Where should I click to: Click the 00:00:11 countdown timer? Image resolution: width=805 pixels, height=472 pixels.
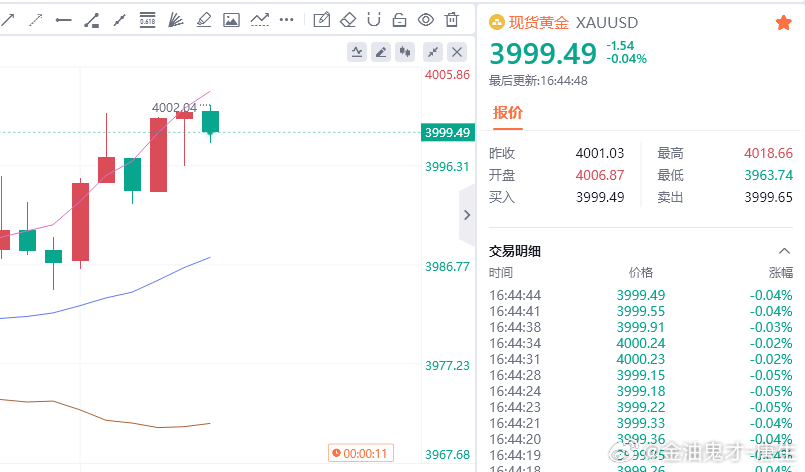(361, 453)
